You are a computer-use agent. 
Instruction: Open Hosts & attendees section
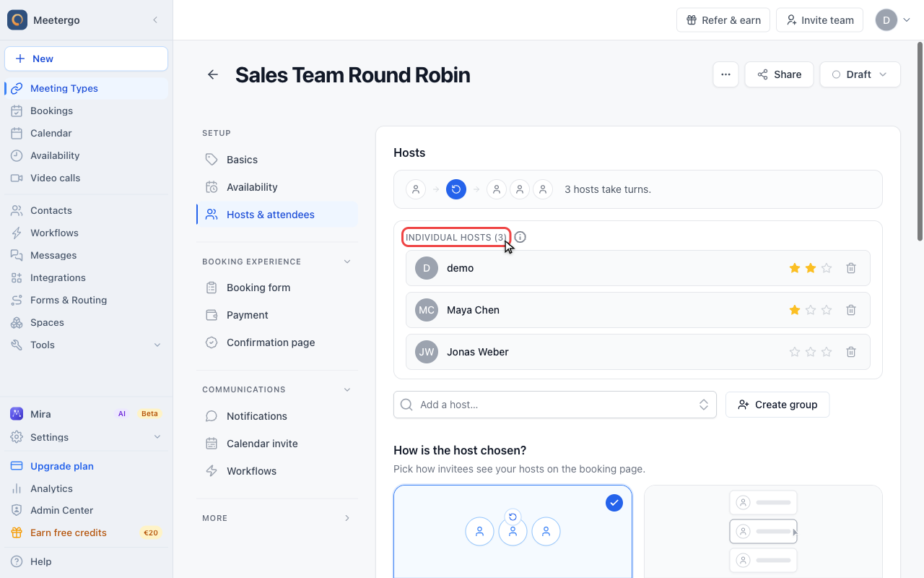coord(277,215)
